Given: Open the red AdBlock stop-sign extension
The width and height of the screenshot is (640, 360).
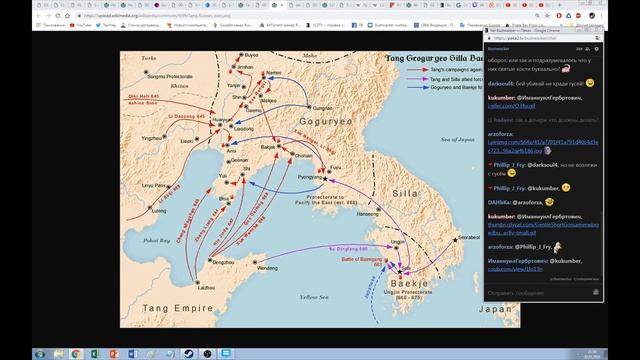Looking at the screenshot, I should click(578, 16).
